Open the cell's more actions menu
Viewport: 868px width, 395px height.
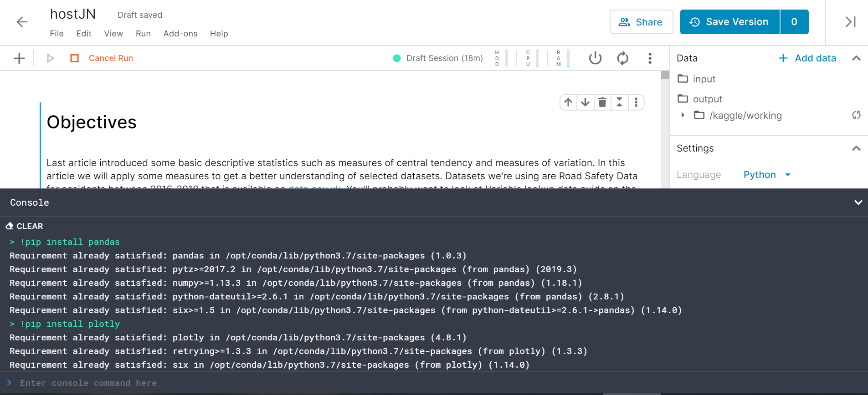636,102
